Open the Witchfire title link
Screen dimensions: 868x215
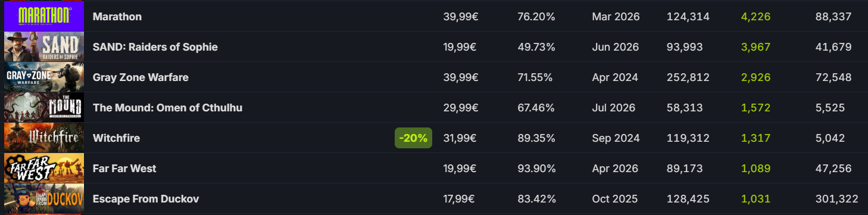(116, 138)
